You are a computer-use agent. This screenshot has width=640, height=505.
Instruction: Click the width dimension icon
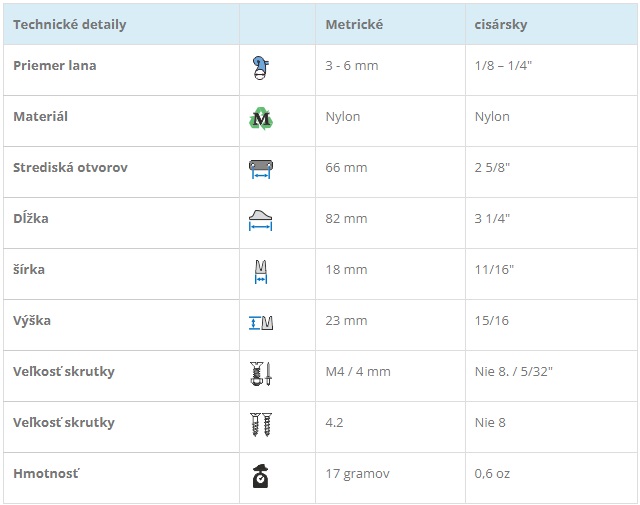tap(261, 271)
